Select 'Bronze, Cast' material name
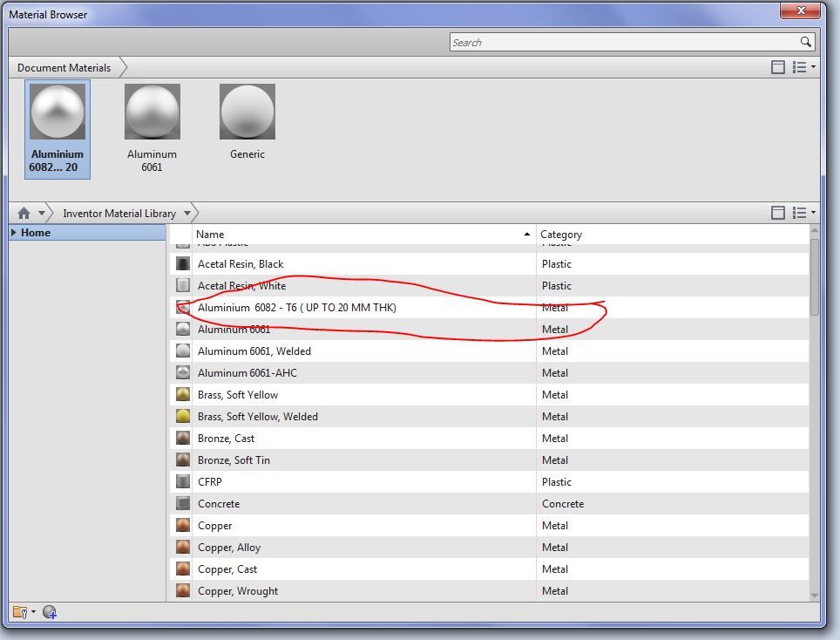840x640 pixels. pyautogui.click(x=226, y=438)
